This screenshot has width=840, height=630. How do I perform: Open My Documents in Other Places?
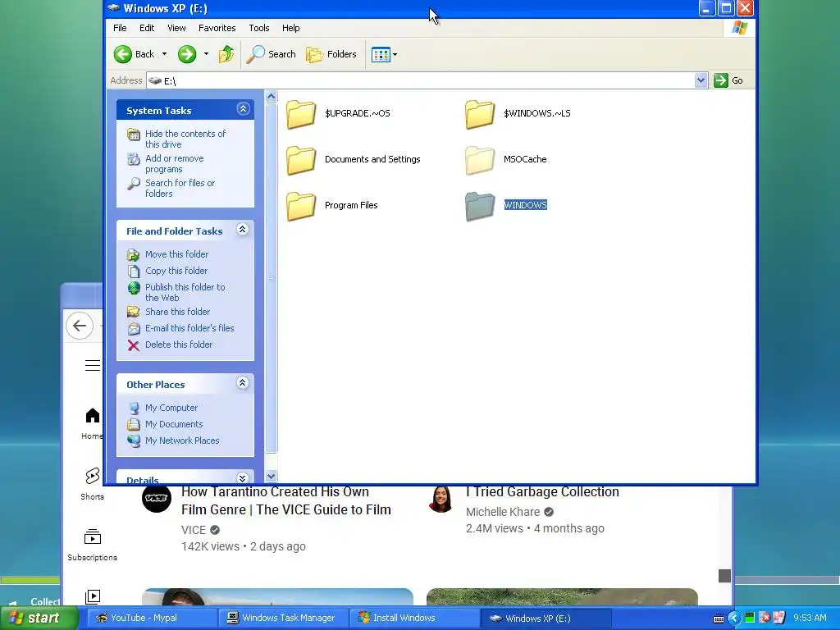click(x=174, y=424)
